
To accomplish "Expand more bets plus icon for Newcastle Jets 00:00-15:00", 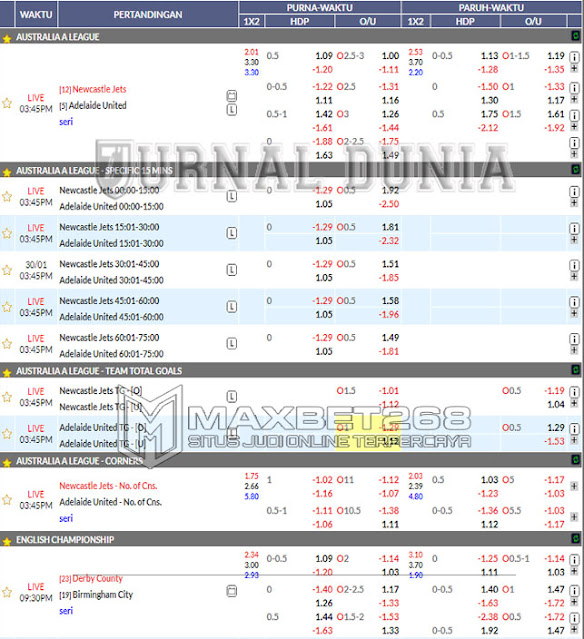I will click(x=574, y=203).
